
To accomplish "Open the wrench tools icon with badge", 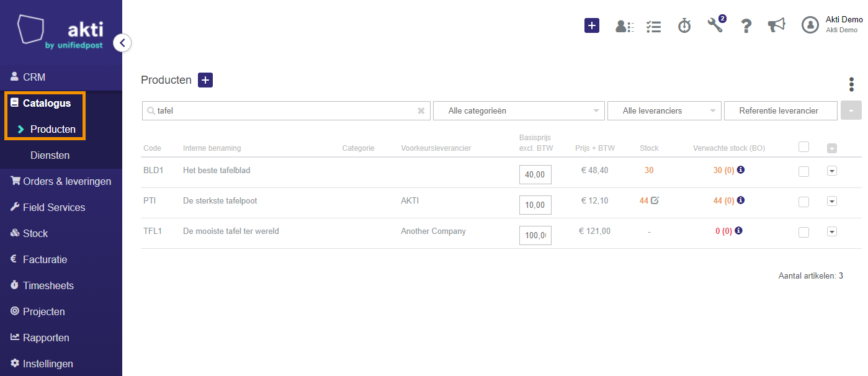I will 716,25.
